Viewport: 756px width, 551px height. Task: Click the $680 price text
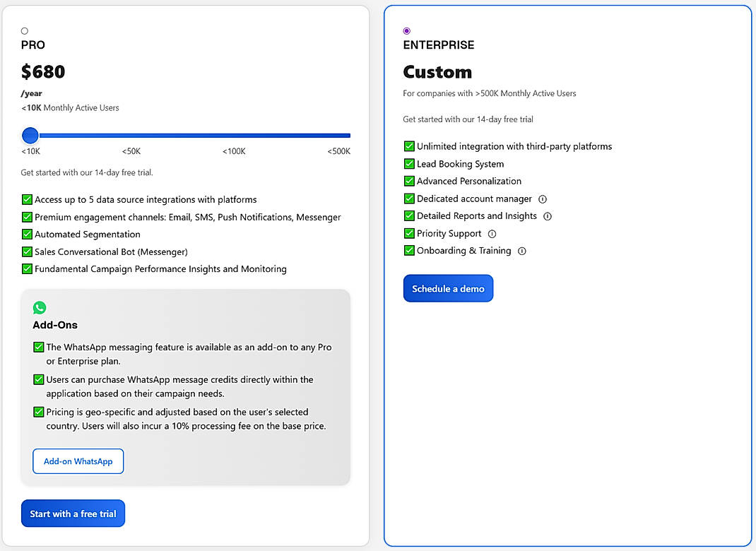pyautogui.click(x=43, y=72)
